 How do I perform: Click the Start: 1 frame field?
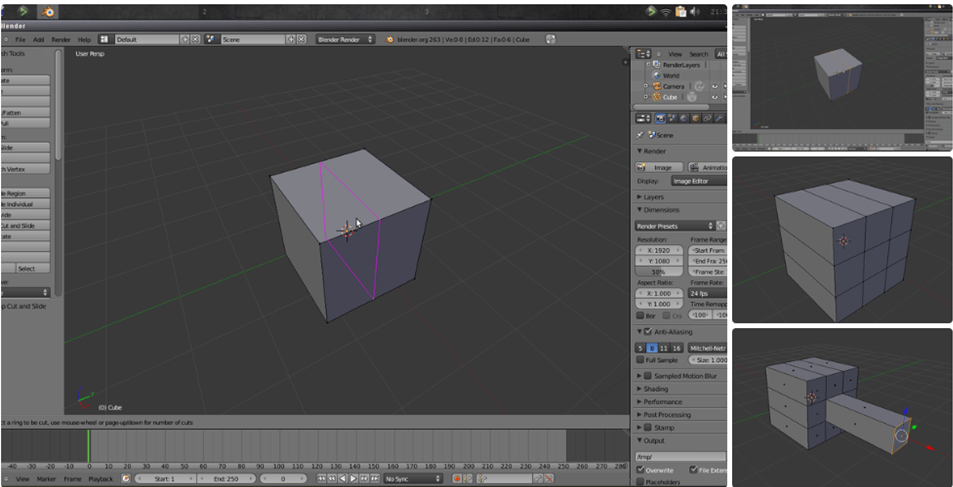coord(164,479)
